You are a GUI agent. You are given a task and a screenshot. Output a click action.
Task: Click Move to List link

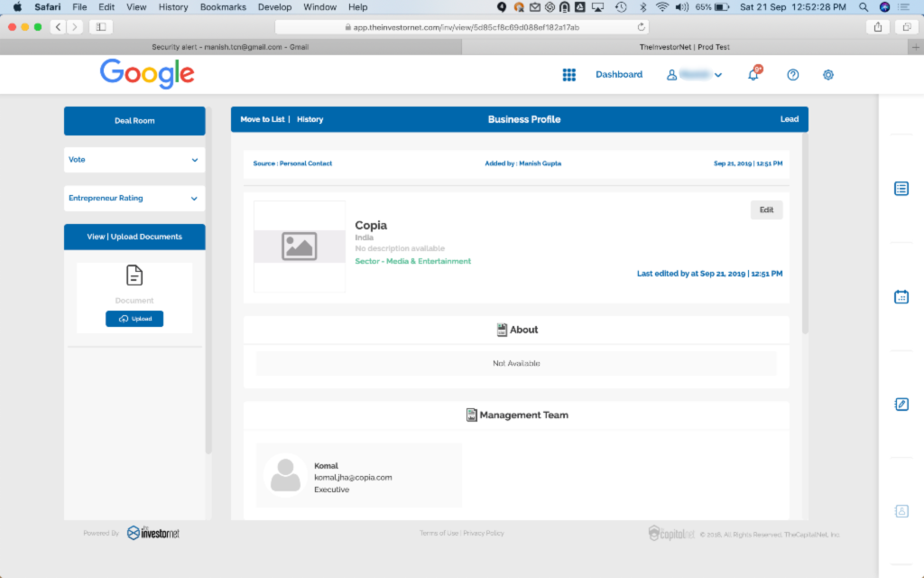pyautogui.click(x=263, y=119)
